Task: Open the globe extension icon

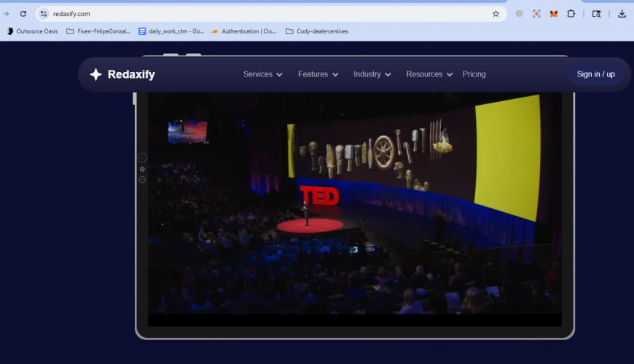Action: [519, 14]
